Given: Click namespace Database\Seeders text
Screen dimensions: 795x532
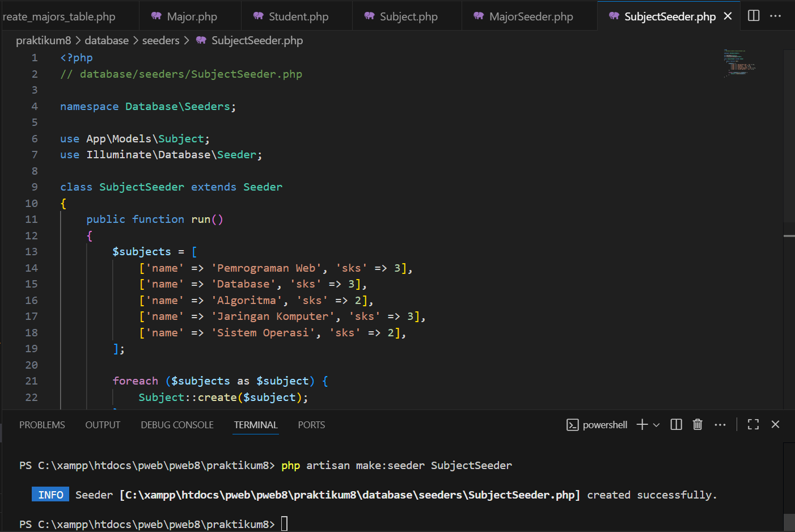Looking at the screenshot, I should tap(147, 107).
